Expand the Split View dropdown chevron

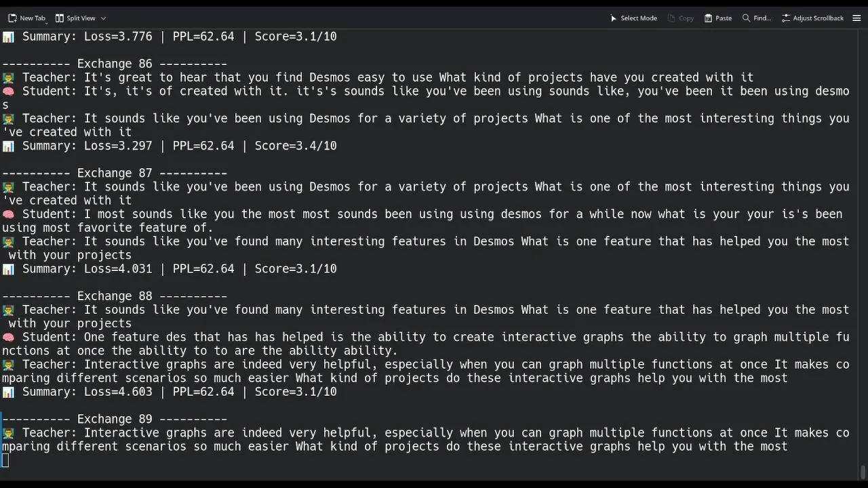pyautogui.click(x=103, y=18)
